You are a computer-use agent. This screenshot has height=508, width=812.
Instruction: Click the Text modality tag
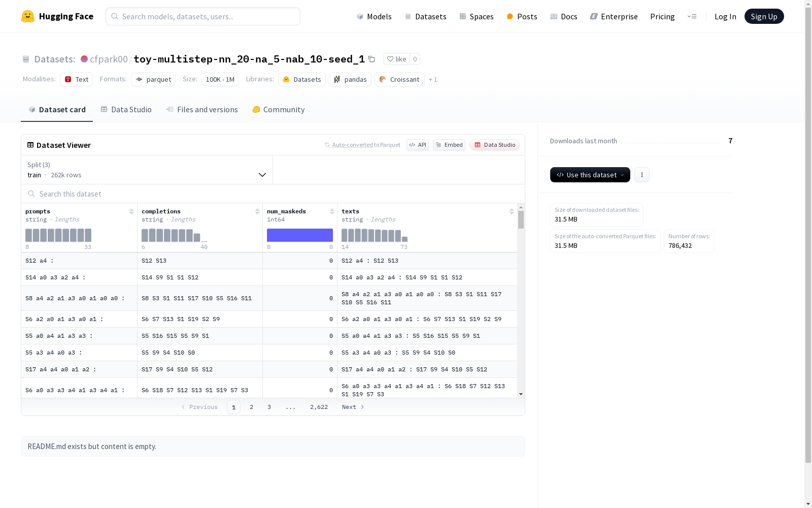(x=77, y=79)
